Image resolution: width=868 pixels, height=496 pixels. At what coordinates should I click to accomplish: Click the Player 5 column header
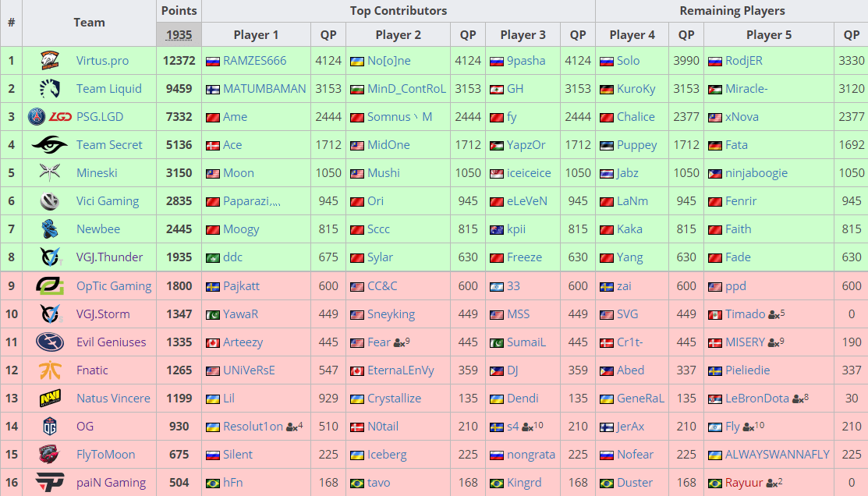point(769,35)
